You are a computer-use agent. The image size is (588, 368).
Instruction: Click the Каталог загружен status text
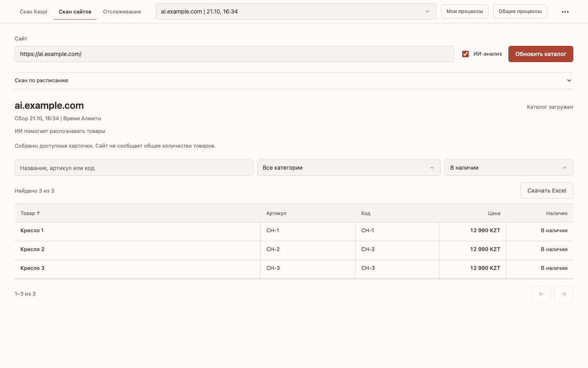(x=550, y=107)
